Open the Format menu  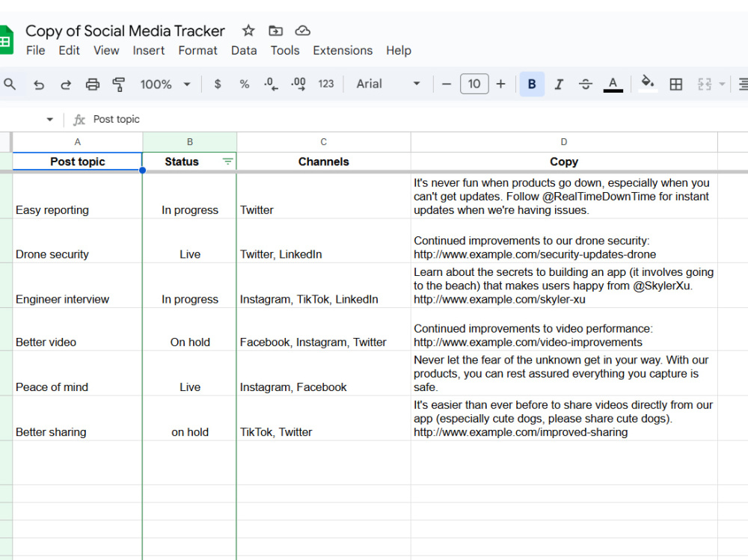coord(197,51)
